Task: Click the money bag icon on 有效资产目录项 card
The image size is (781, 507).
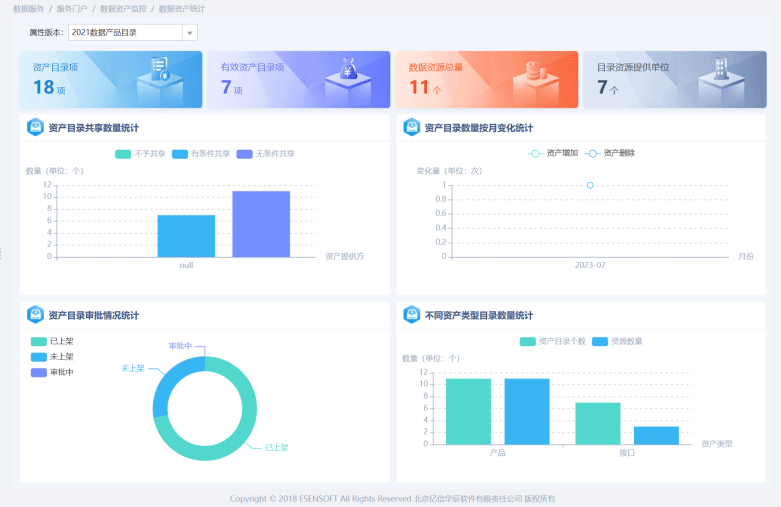Action: coord(348,69)
